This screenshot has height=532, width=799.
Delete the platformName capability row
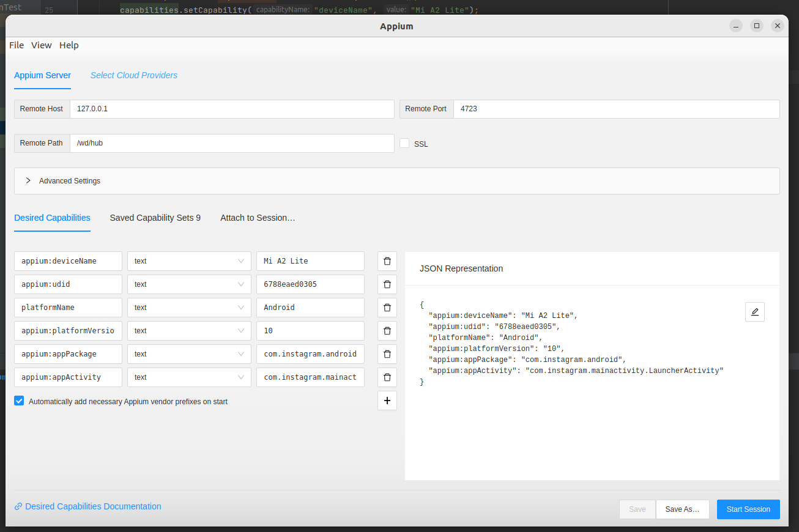387,308
